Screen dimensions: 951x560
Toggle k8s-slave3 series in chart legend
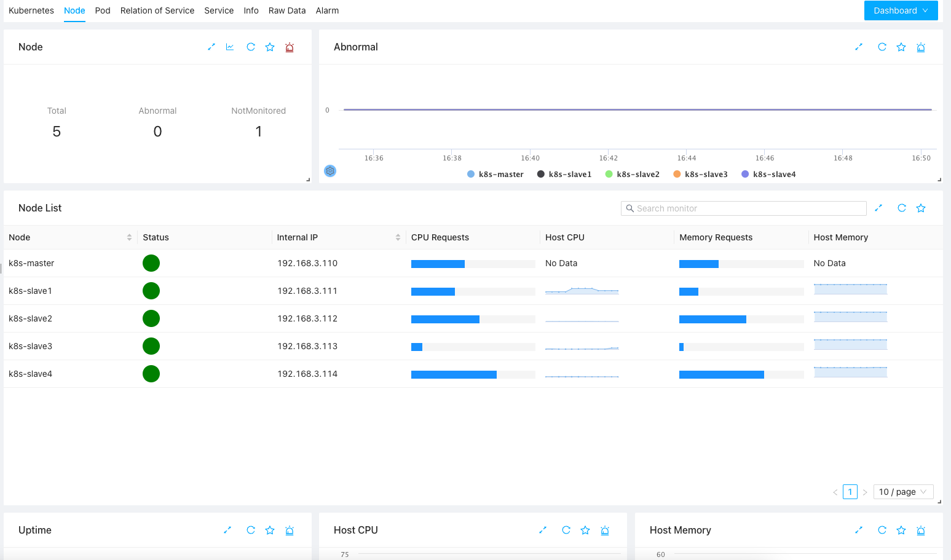click(700, 175)
